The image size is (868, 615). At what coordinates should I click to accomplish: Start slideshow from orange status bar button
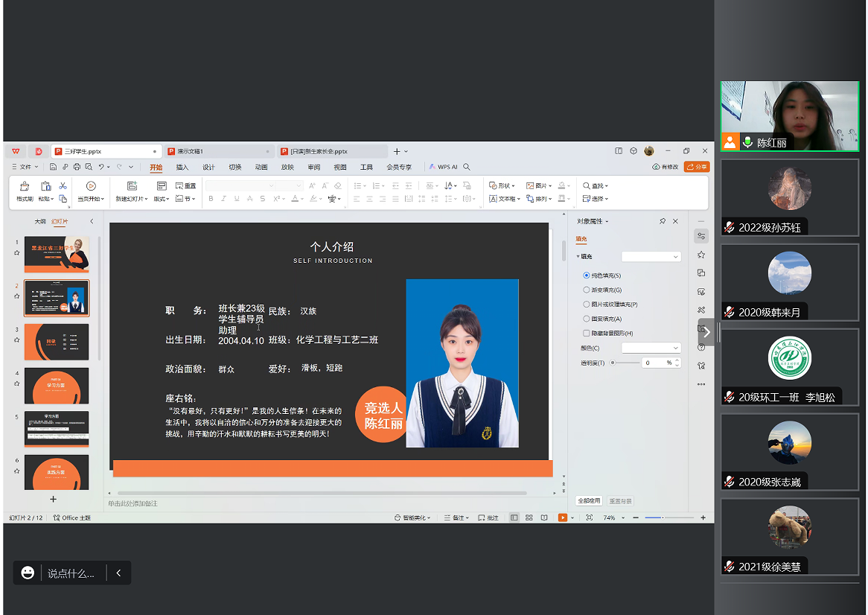pos(562,518)
